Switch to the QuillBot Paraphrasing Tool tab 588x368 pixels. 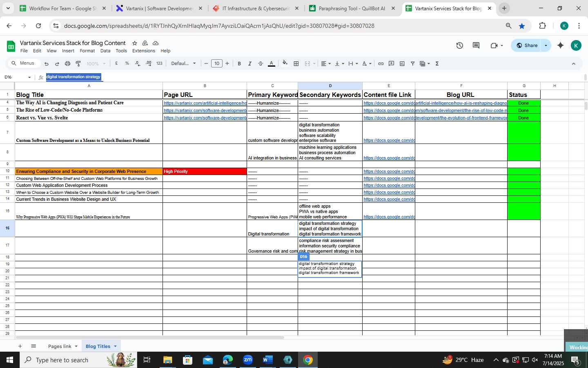tap(352, 8)
